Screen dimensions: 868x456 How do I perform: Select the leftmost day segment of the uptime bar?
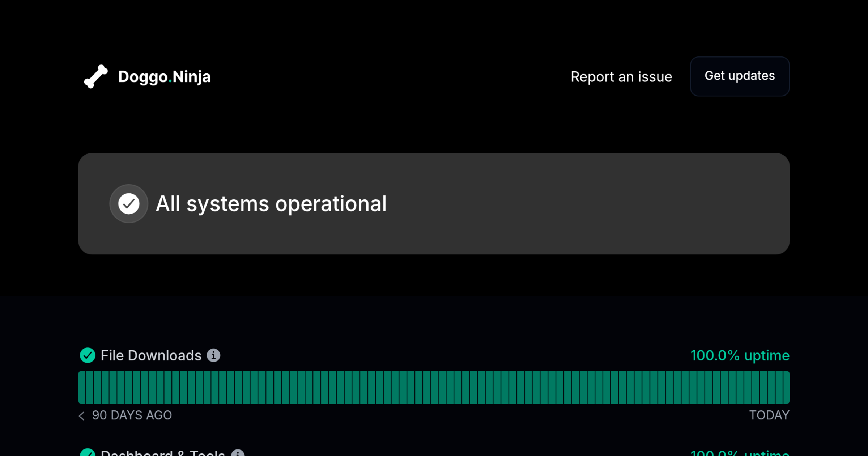[x=82, y=387]
